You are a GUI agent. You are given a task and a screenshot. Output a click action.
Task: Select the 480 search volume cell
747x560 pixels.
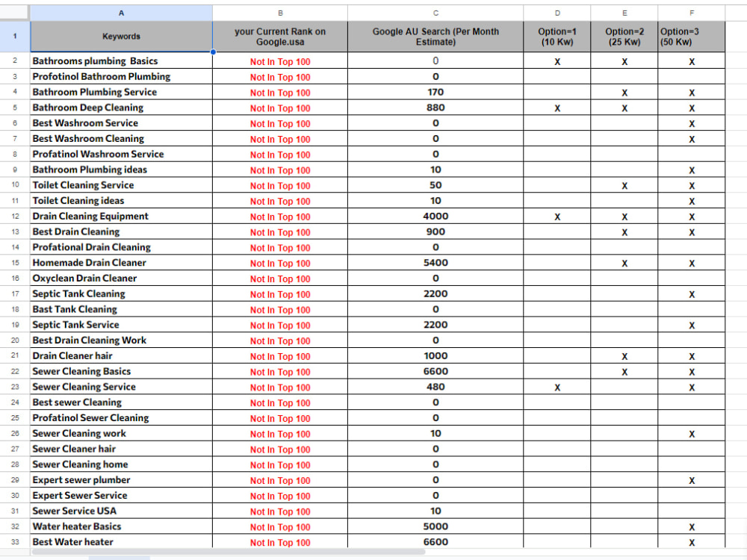(x=436, y=387)
